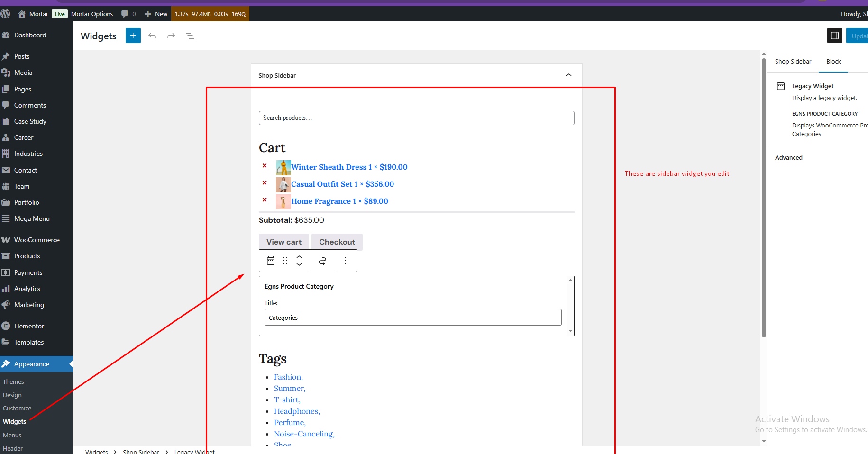Collapse the Shop Sidebar widget area

coord(569,75)
